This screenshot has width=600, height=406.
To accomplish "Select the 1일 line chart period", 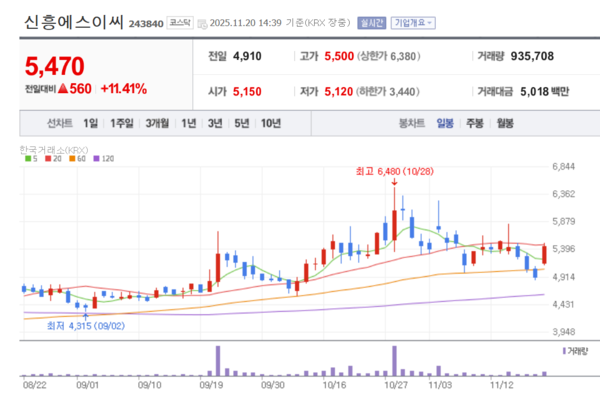I will pyautogui.click(x=91, y=123).
